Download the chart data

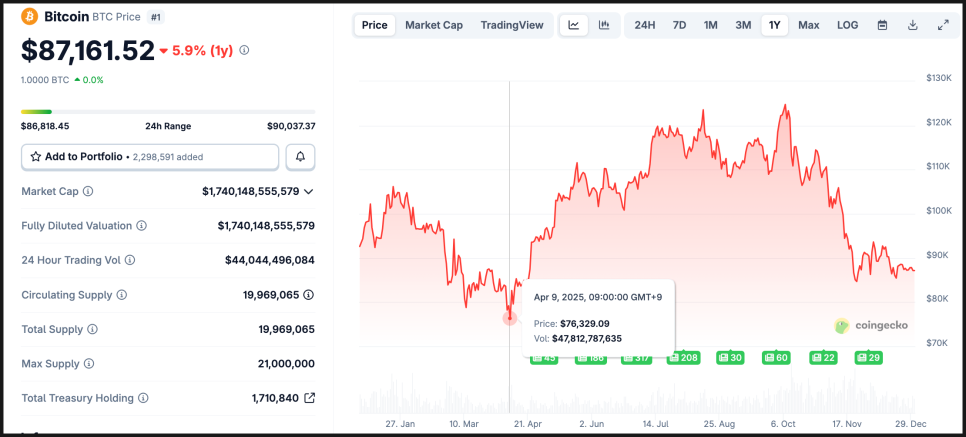(x=912, y=25)
